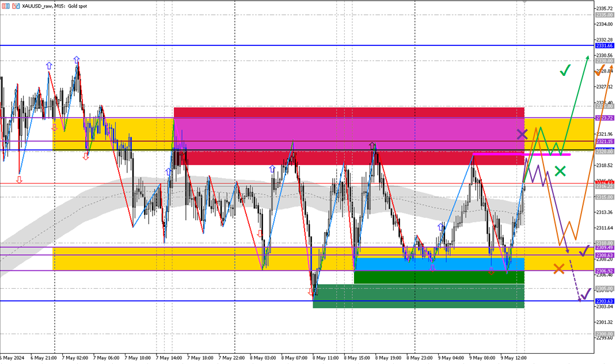Click the 7 May 14:00 time label
Screen dimensions: 616x364
169,358
